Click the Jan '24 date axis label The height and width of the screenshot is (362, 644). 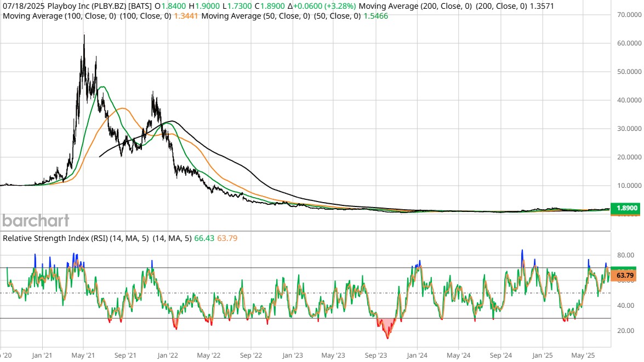(x=417, y=355)
